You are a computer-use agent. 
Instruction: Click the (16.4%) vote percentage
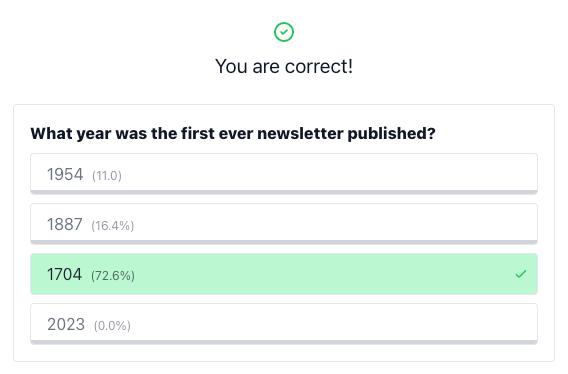(113, 226)
